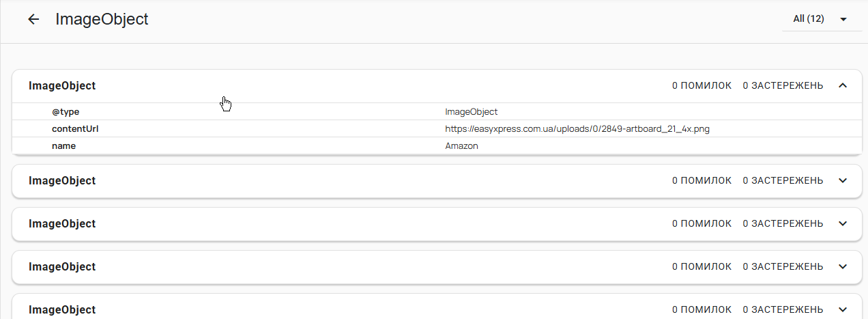Screen dimensions: 868x319
Task: Select the name property label
Action: point(63,146)
